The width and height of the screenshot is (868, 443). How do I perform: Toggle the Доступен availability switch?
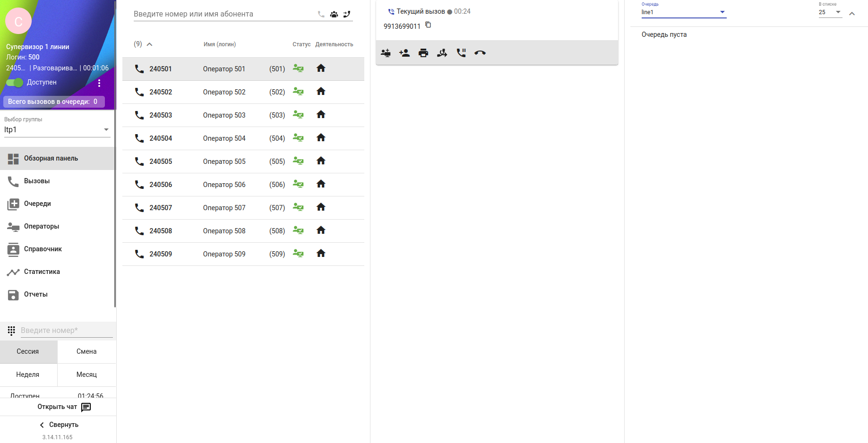click(x=15, y=83)
